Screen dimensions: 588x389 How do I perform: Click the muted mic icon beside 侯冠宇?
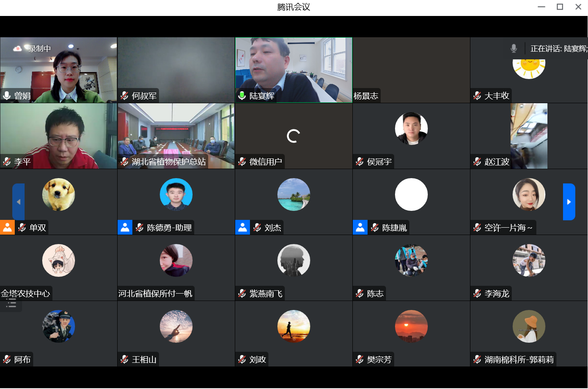360,162
